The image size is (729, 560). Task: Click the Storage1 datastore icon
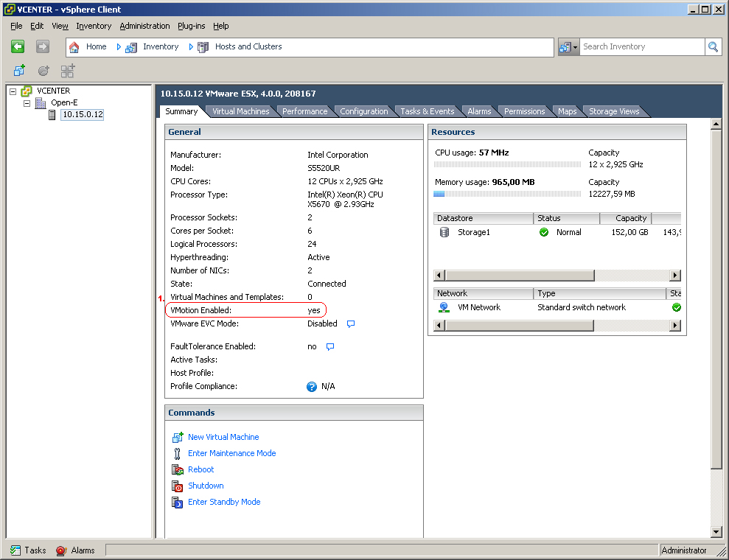tap(444, 232)
